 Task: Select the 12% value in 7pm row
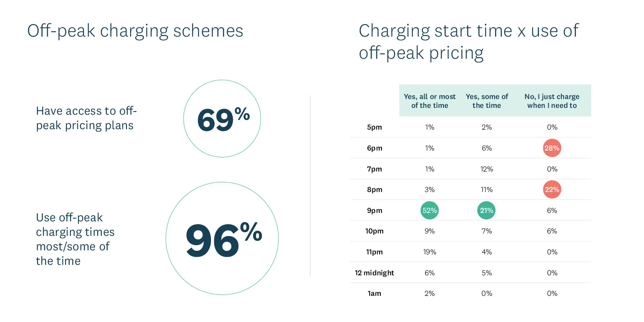[487, 169]
